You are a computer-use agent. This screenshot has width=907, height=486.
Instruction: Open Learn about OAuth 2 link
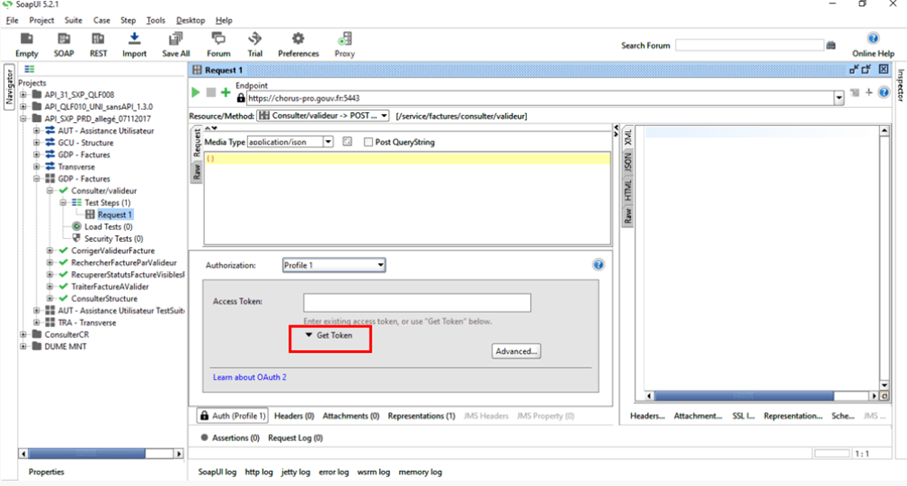point(249,377)
